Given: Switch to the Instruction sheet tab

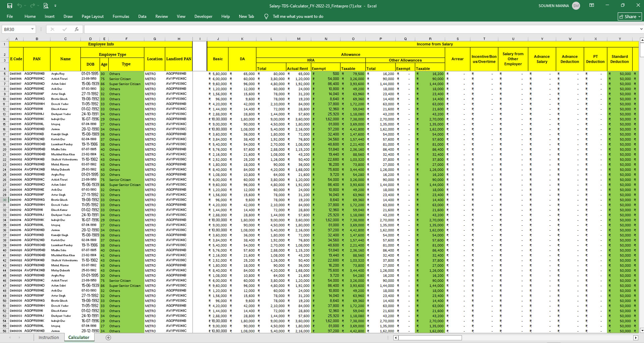Looking at the screenshot, I should pyautogui.click(x=49, y=338).
